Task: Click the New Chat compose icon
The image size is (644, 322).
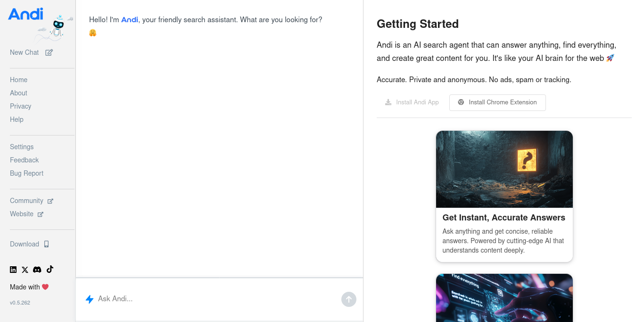Action: point(49,52)
